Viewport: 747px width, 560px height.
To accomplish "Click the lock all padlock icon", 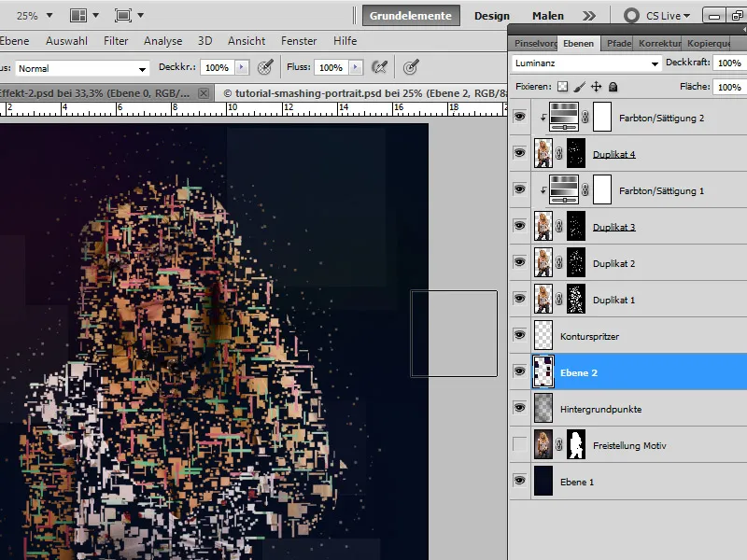I will pyautogui.click(x=613, y=86).
